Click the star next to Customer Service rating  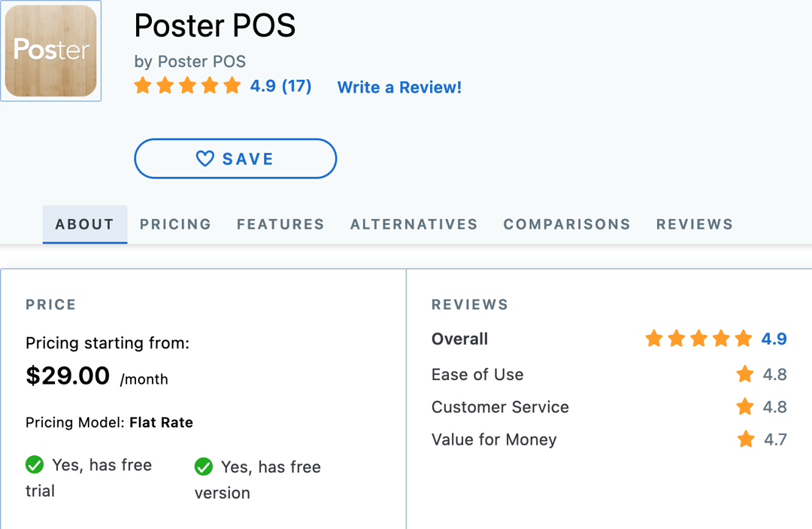tap(744, 406)
